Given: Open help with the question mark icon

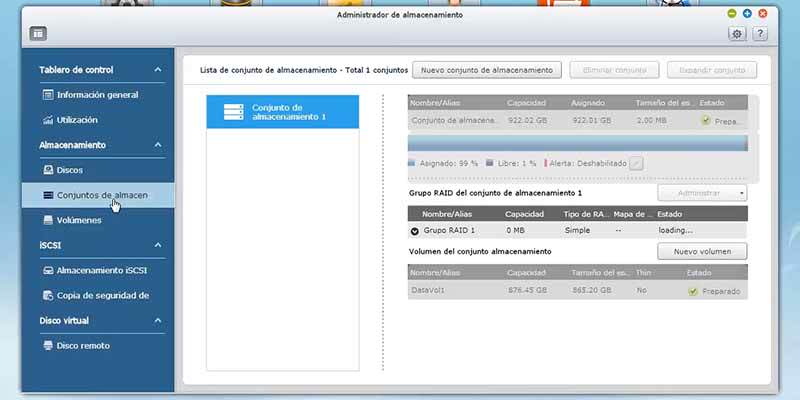Looking at the screenshot, I should tap(760, 34).
